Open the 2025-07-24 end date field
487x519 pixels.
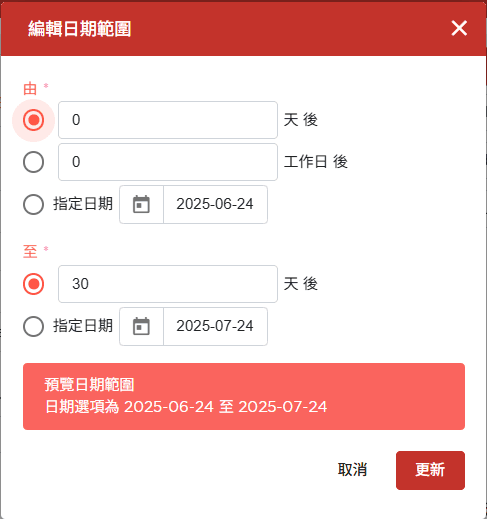click(215, 326)
